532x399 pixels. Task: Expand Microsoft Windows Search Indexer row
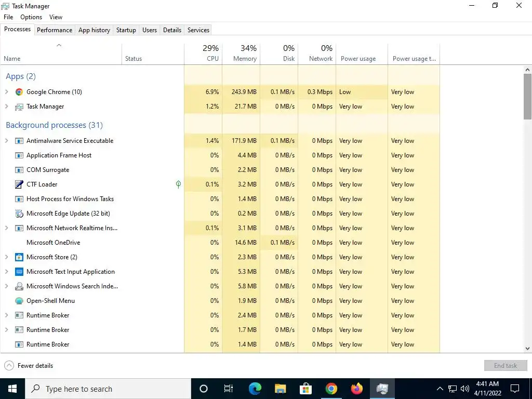tap(6, 286)
